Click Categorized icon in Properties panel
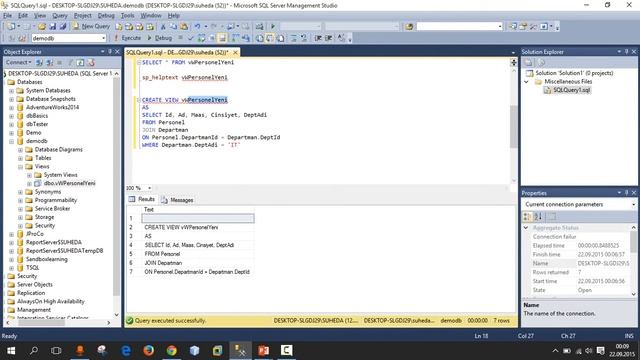This screenshot has width=640, height=360. (527, 216)
